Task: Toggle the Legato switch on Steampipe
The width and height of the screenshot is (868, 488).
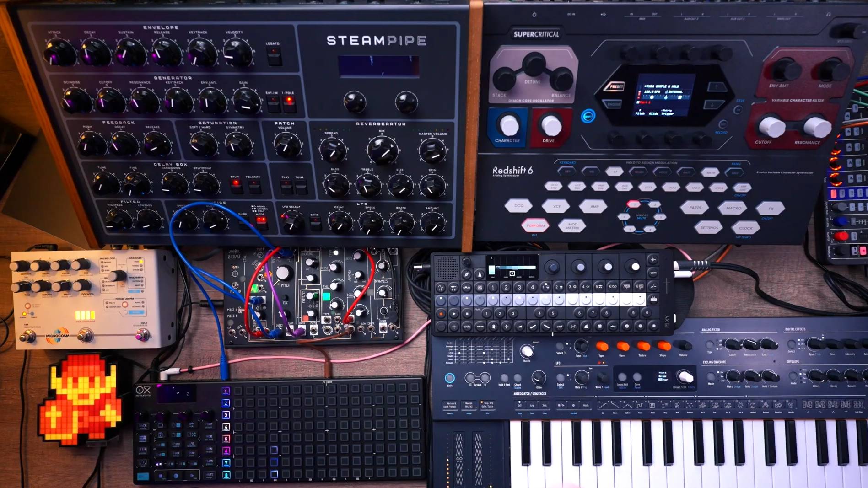Action: (274, 56)
